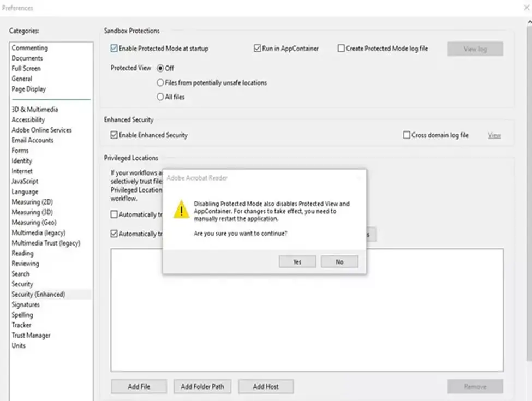Enable Create Protected Mode log file
Image resolution: width=532 pixels, height=401 pixels.
coord(341,49)
